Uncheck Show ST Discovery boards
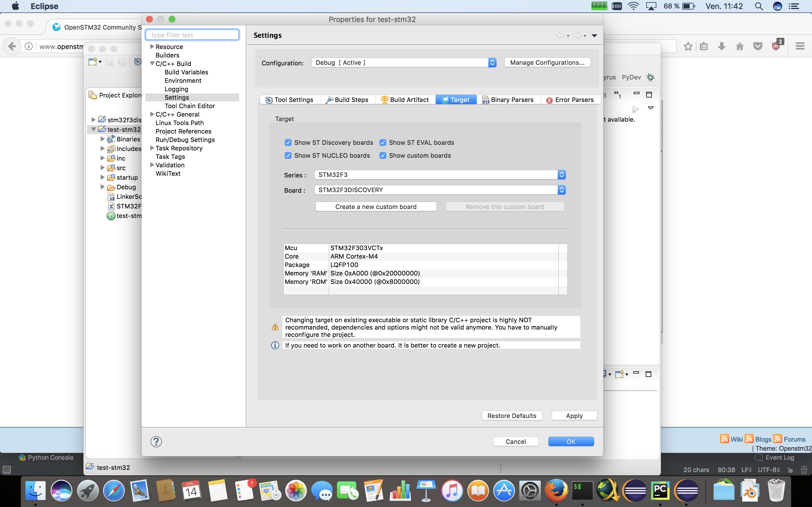 click(288, 143)
